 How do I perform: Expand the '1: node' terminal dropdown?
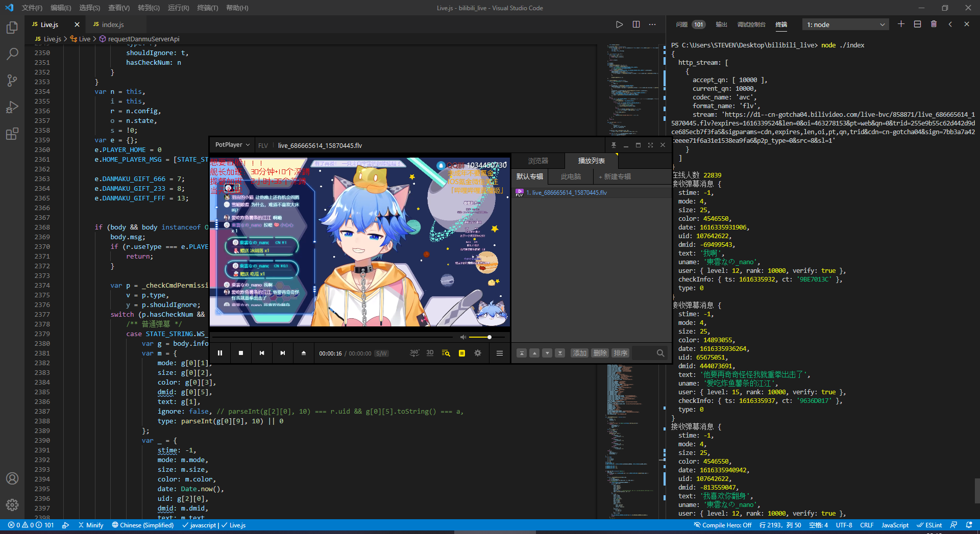pyautogui.click(x=845, y=24)
